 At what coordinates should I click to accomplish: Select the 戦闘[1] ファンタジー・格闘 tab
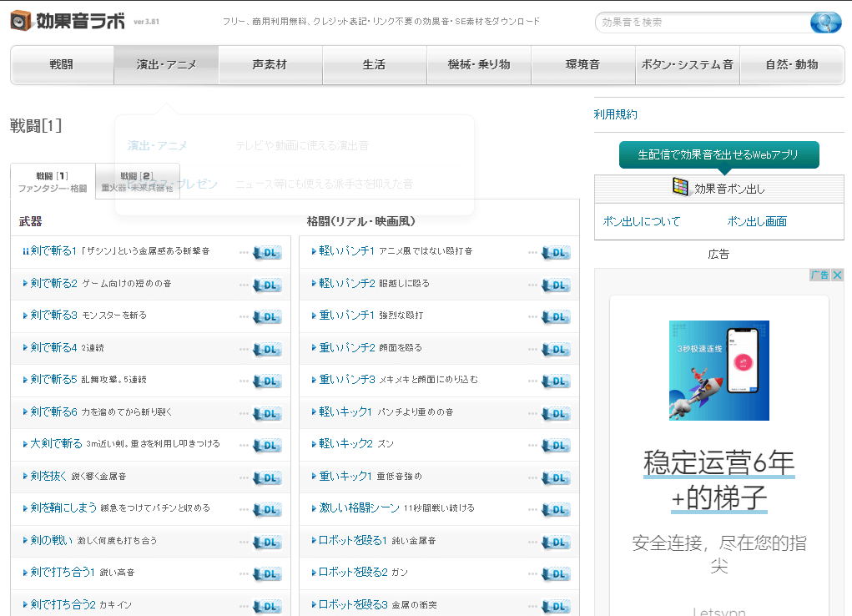(53, 182)
